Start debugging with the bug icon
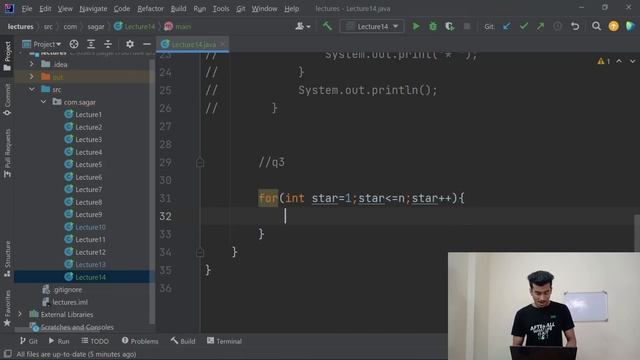This screenshot has height=360, width=640. point(433,27)
